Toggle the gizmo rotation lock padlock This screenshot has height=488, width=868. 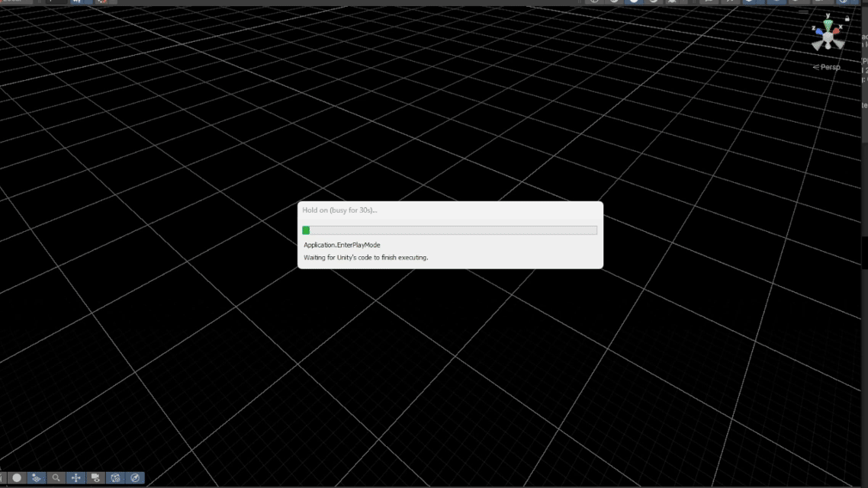click(847, 18)
